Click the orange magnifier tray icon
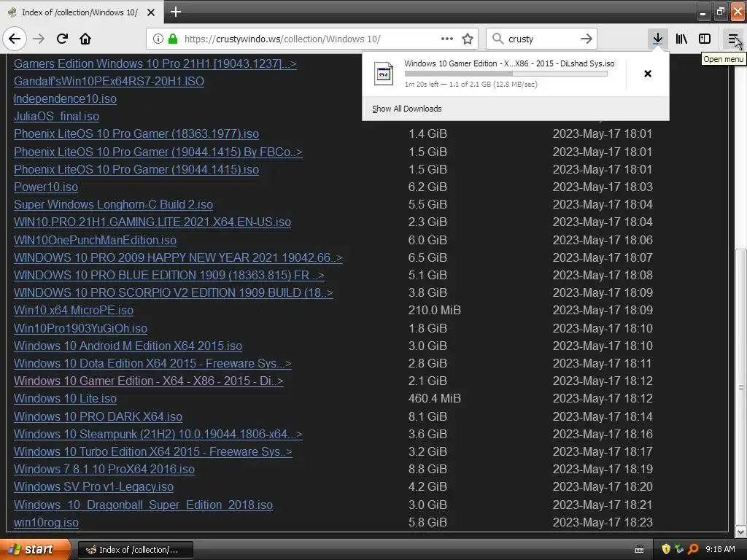 click(x=693, y=549)
